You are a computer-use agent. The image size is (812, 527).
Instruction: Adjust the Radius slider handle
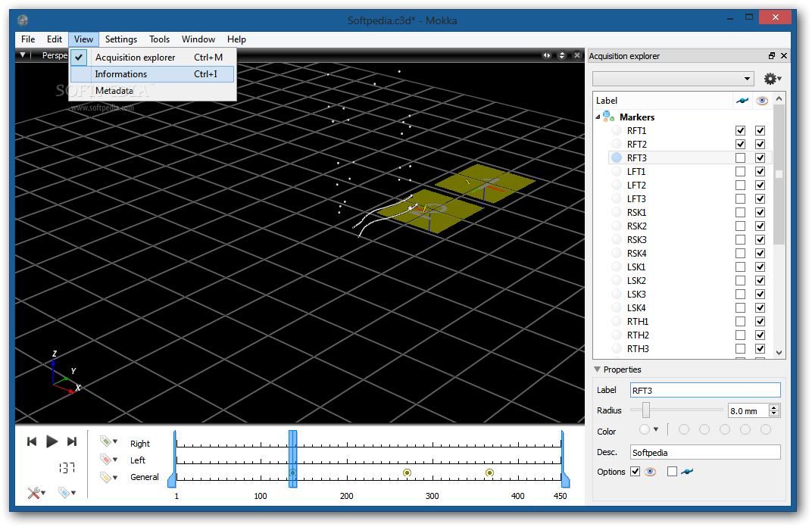click(646, 410)
